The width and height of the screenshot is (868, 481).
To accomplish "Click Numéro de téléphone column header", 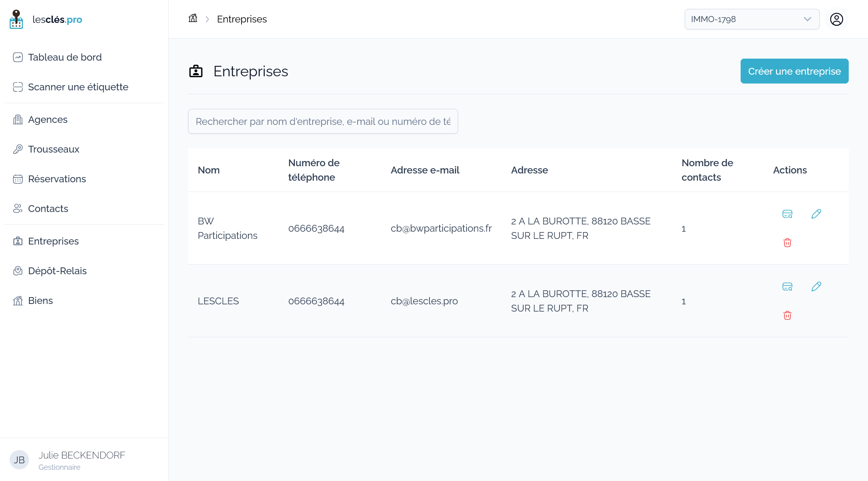I will pyautogui.click(x=314, y=170).
